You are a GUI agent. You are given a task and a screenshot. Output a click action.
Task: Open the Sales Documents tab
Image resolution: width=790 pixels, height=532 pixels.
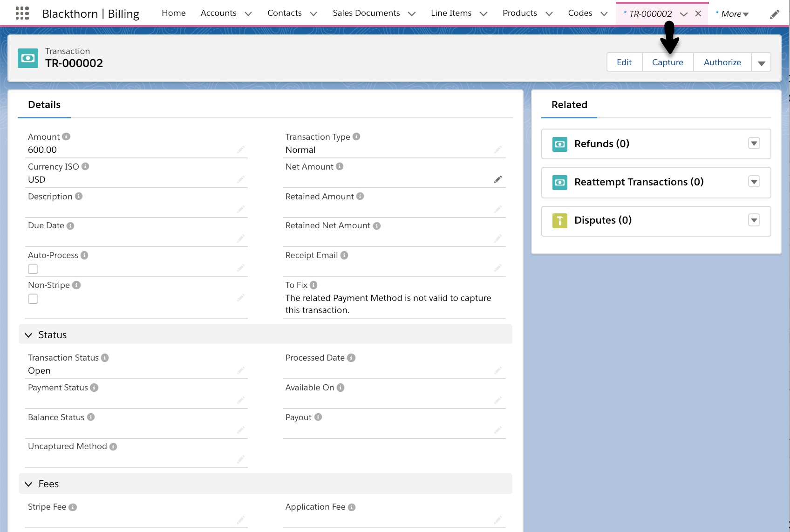click(366, 13)
